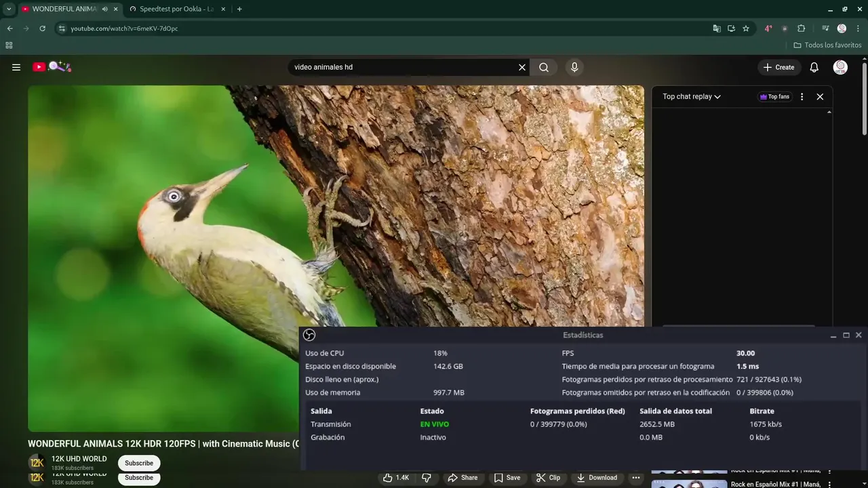Translate this page icon in address bar

point(717,28)
